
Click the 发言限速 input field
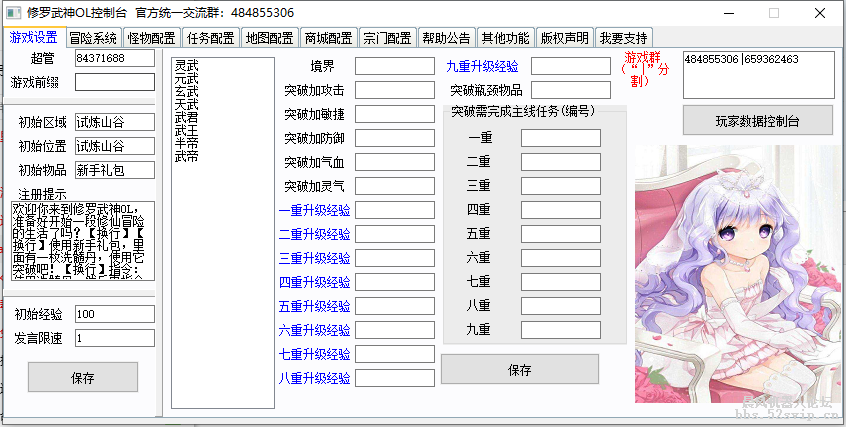[115, 338]
